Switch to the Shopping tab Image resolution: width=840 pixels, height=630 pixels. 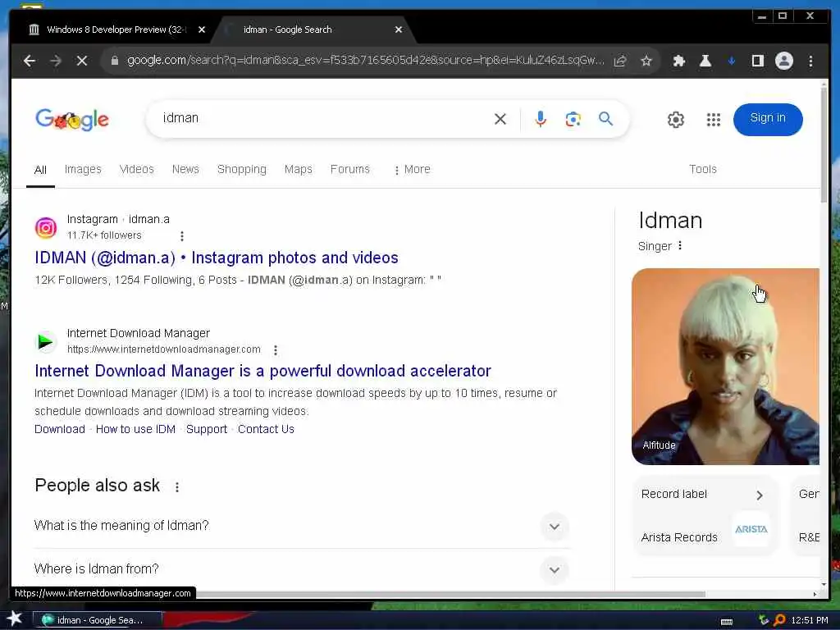[x=242, y=169]
